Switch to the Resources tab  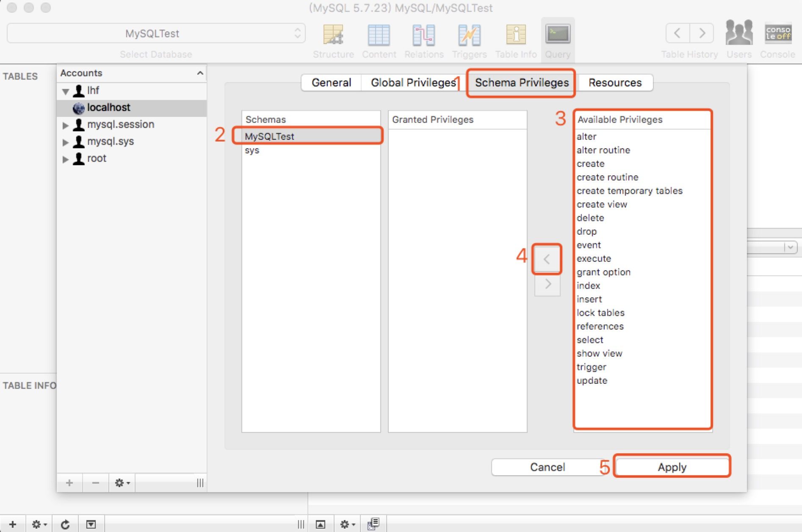tap(615, 83)
